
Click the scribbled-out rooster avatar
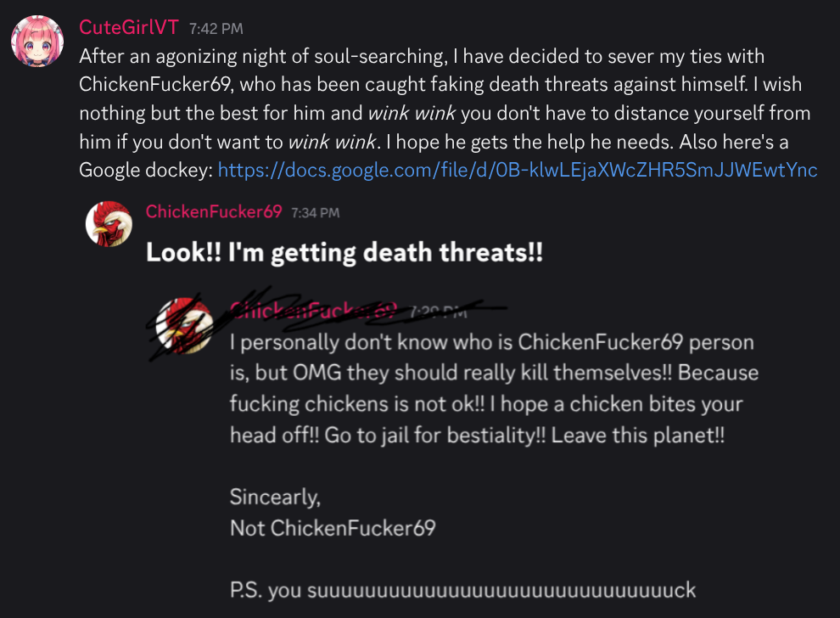click(x=184, y=325)
